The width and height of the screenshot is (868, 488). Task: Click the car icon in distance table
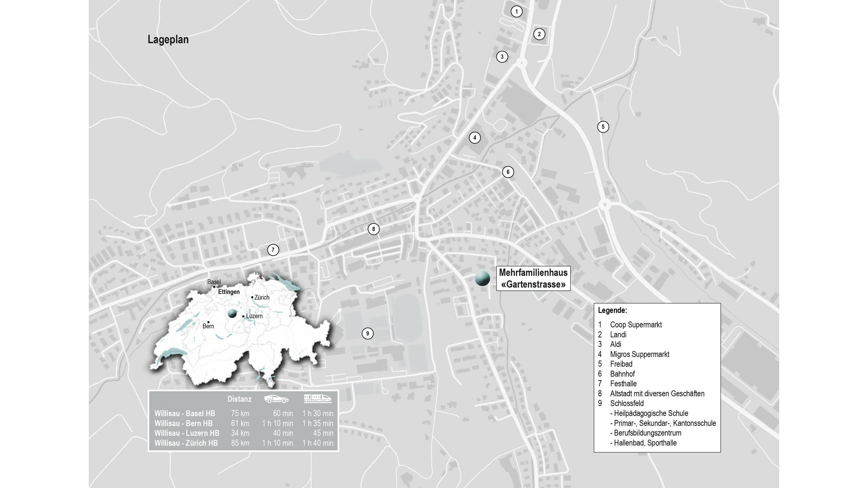pos(276,399)
